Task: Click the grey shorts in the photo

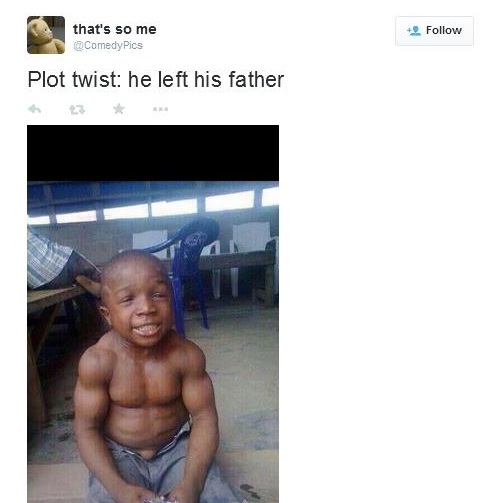Action: click(x=157, y=467)
